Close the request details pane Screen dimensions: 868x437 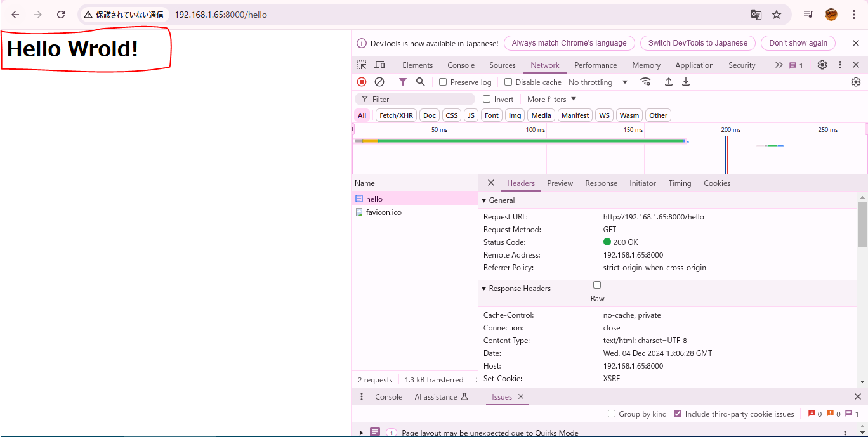491,183
